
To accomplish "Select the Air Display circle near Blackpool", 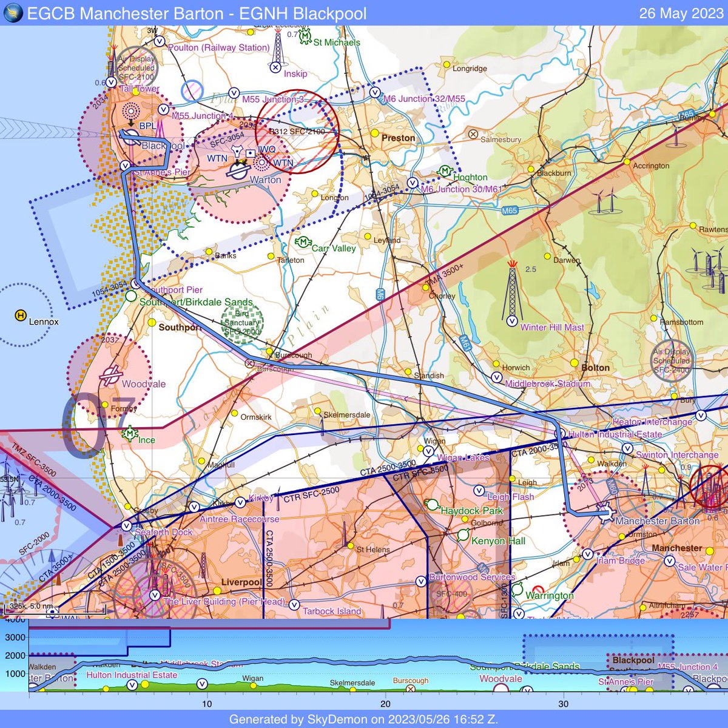I will [137, 67].
